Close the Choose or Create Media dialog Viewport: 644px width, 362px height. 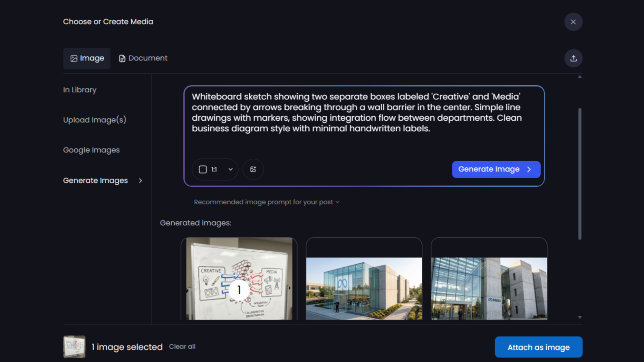pyautogui.click(x=573, y=22)
